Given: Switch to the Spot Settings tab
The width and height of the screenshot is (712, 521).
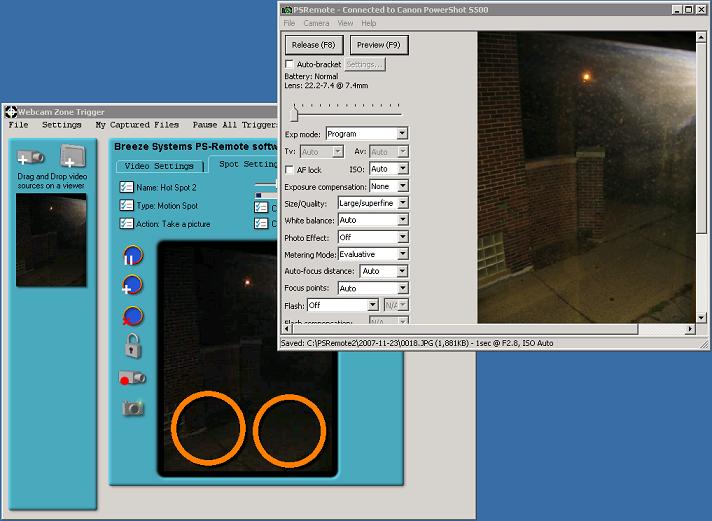Looking at the screenshot, I should click(x=244, y=164).
